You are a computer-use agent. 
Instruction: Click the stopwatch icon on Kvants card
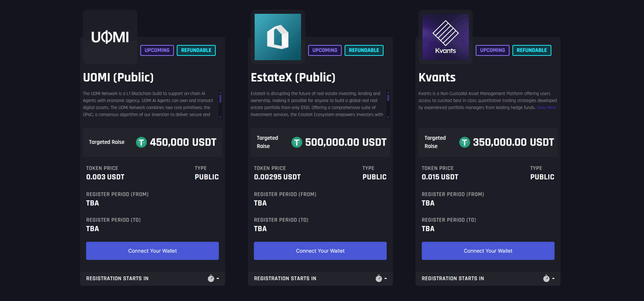(x=546, y=278)
